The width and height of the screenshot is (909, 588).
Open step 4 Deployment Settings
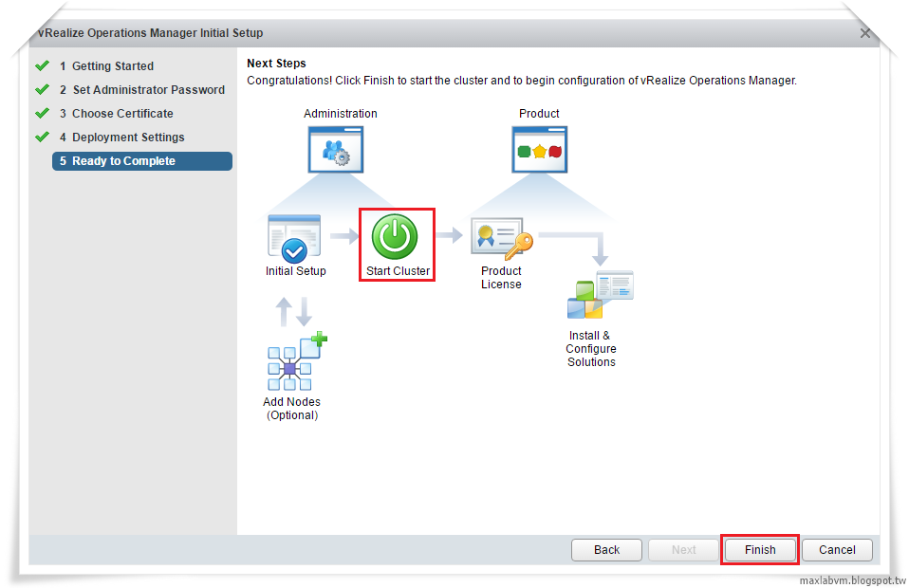[x=121, y=138]
